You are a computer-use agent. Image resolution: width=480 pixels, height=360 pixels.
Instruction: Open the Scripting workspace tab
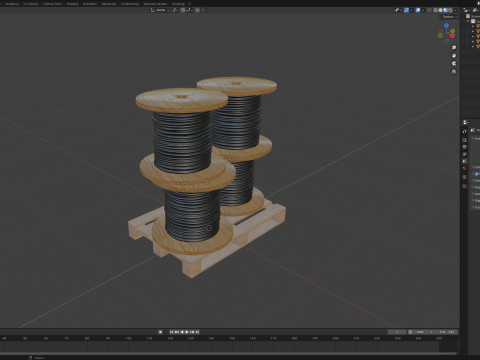click(x=178, y=4)
